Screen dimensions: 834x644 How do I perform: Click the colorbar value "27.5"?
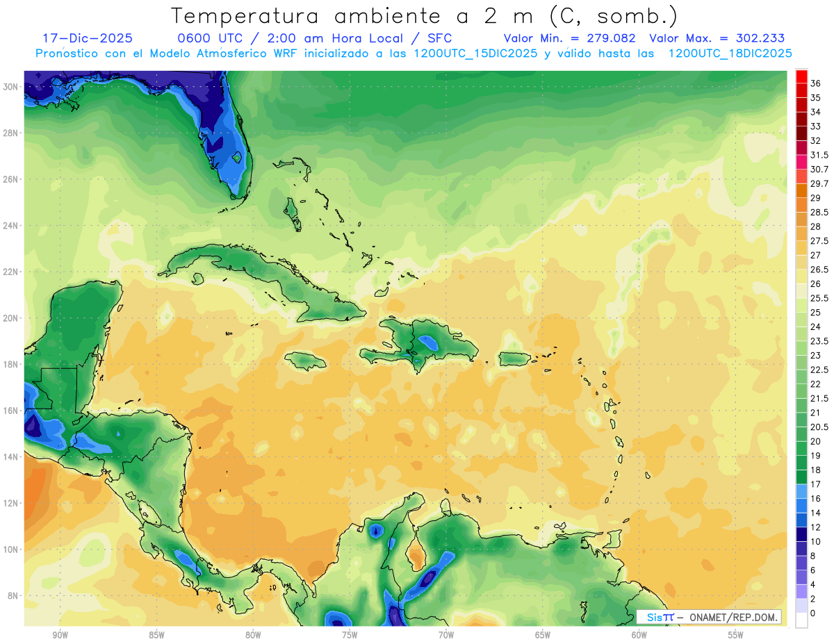[819, 241]
